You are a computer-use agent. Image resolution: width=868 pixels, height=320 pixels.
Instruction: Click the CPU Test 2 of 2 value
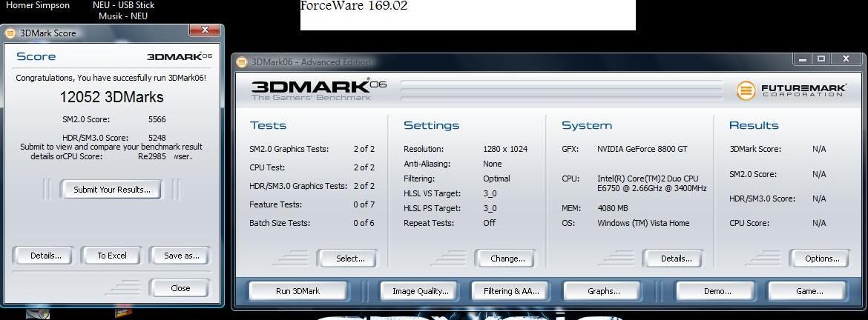(x=364, y=167)
